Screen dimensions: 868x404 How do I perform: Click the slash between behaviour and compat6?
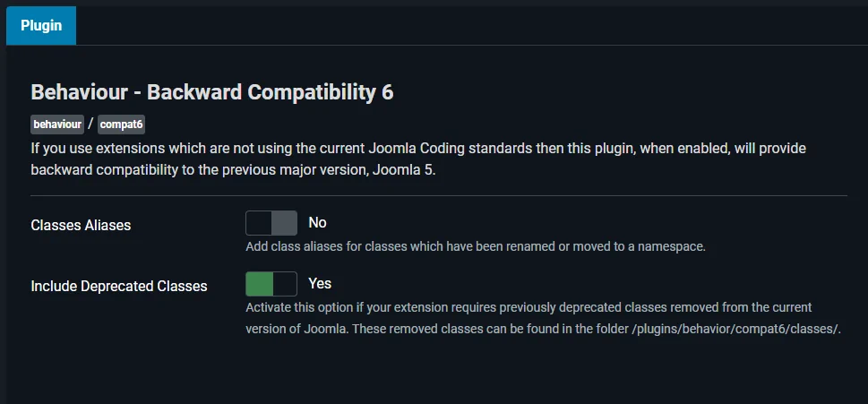point(90,125)
